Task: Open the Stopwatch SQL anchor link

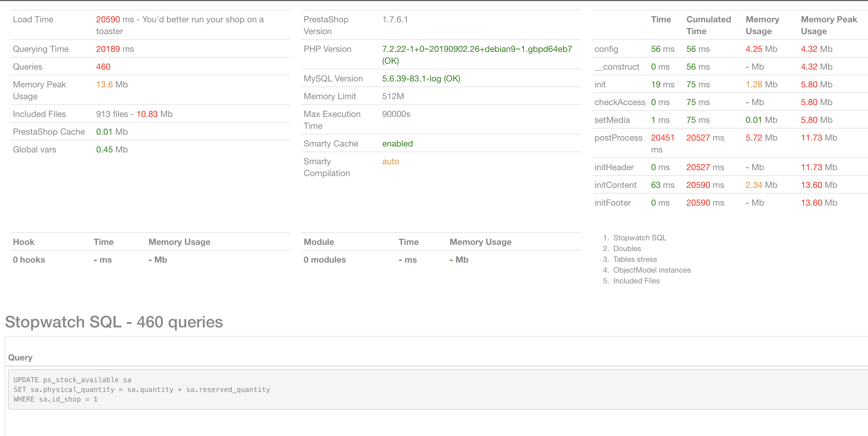Action: pyautogui.click(x=639, y=238)
